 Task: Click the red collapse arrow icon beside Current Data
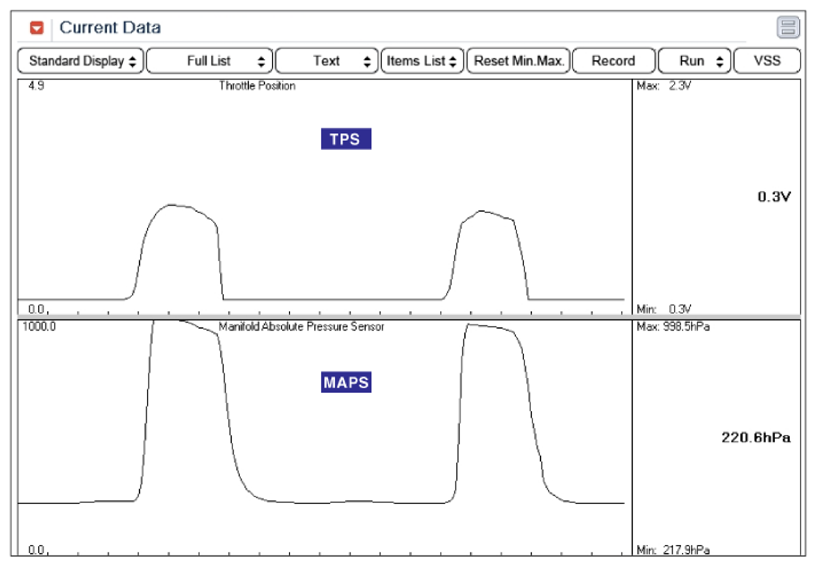coord(37,28)
